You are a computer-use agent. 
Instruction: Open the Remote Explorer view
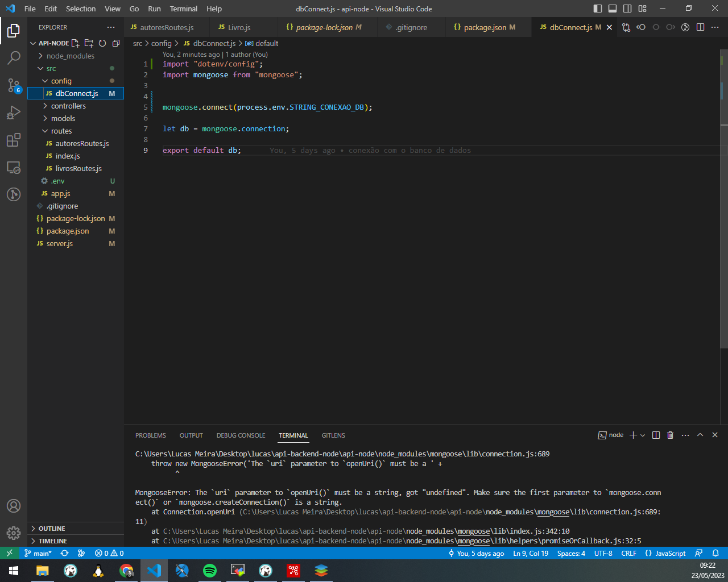tap(14, 167)
